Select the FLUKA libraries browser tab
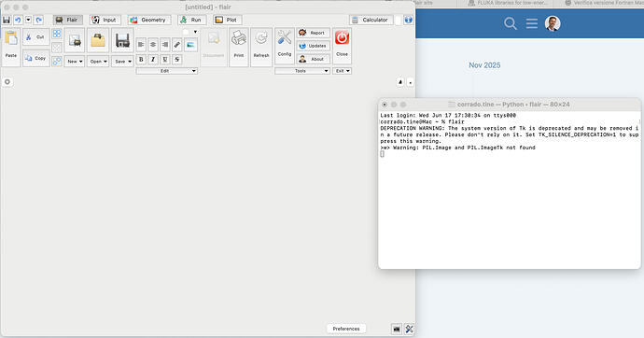 tap(508, 4)
